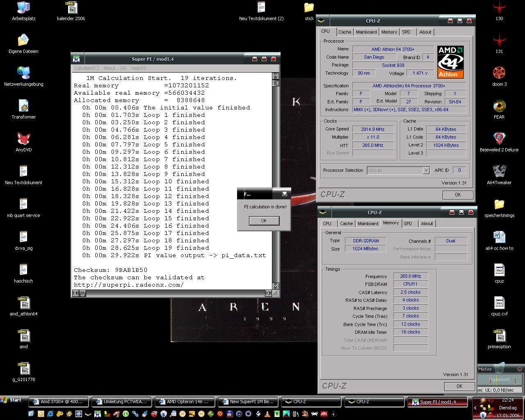Open the amd_athlon64 image file
Screen dimensions: 525x420
coord(23,306)
